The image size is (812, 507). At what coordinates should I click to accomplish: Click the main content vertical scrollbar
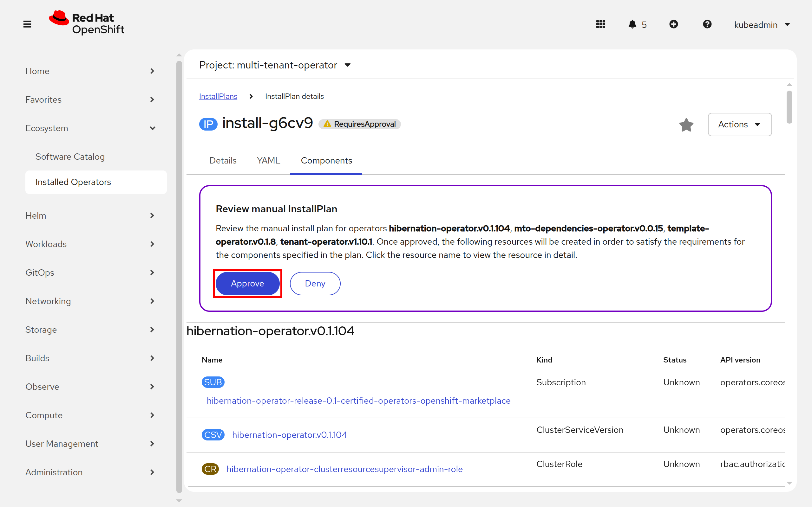[789, 107]
